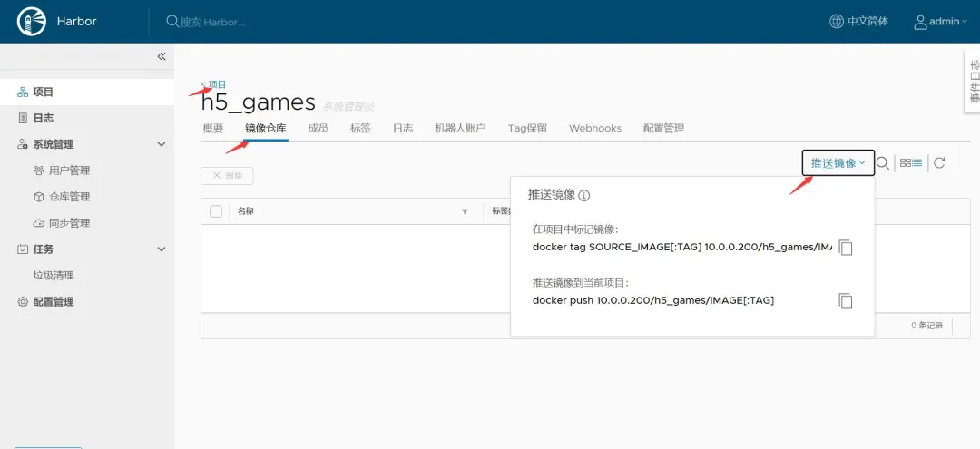Open the 日志 project tab

403,128
